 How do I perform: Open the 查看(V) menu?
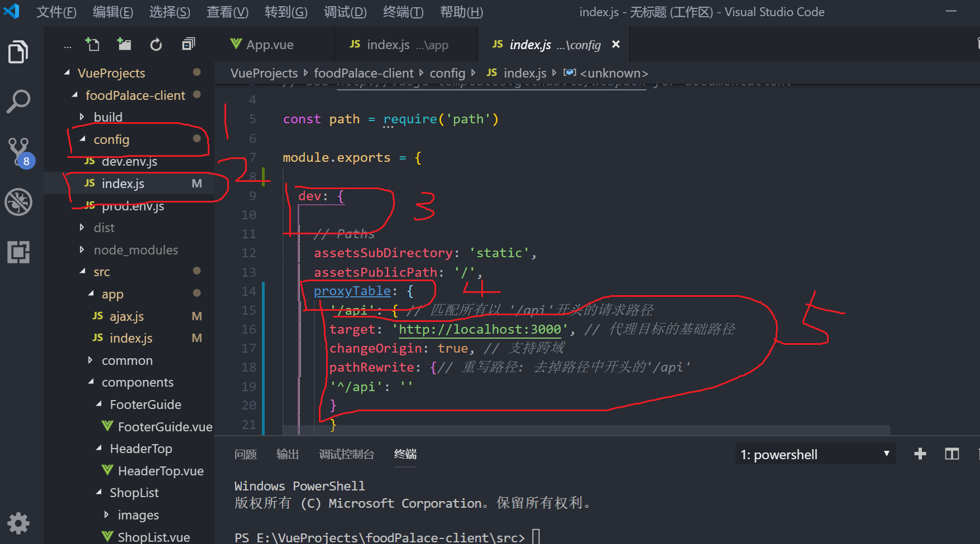tap(227, 12)
